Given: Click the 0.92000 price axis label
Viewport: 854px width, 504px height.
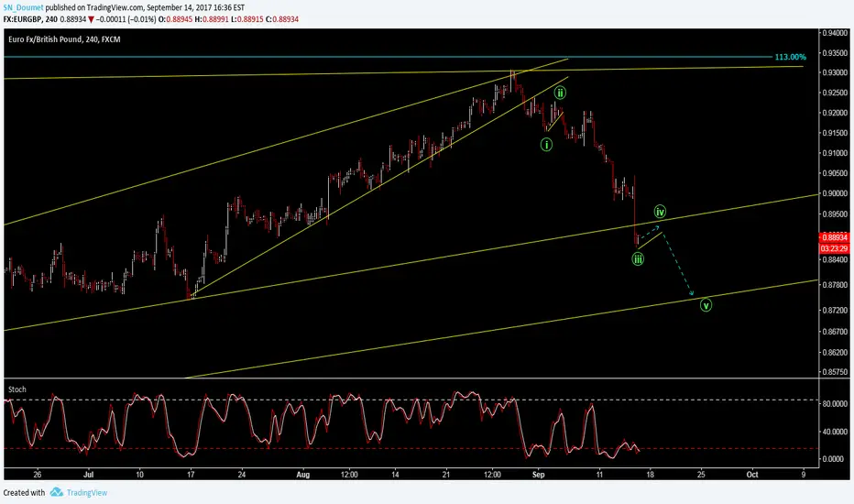Looking at the screenshot, I should click(x=835, y=113).
